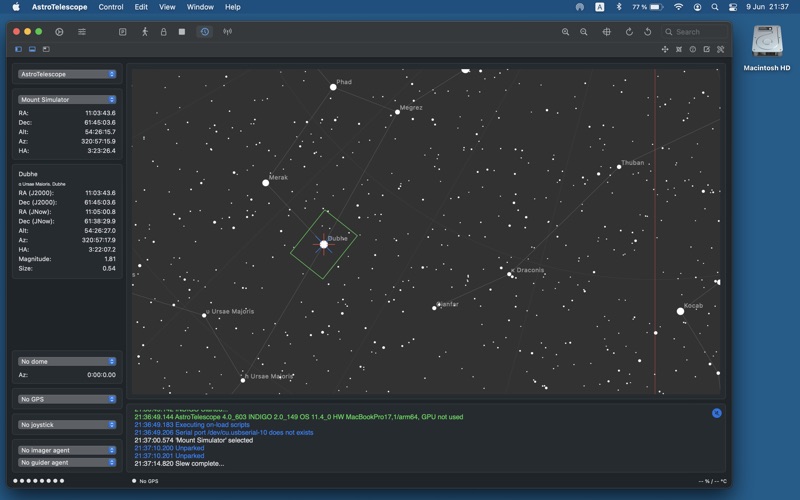
Task: Click the battery status icon
Action: [657, 7]
